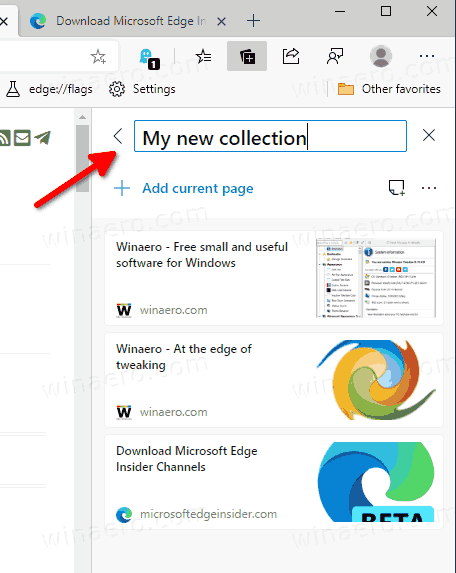Click the colorful Winaero swirl logo thumbnail
Viewport: 456px width, 573px height.
coord(376,380)
